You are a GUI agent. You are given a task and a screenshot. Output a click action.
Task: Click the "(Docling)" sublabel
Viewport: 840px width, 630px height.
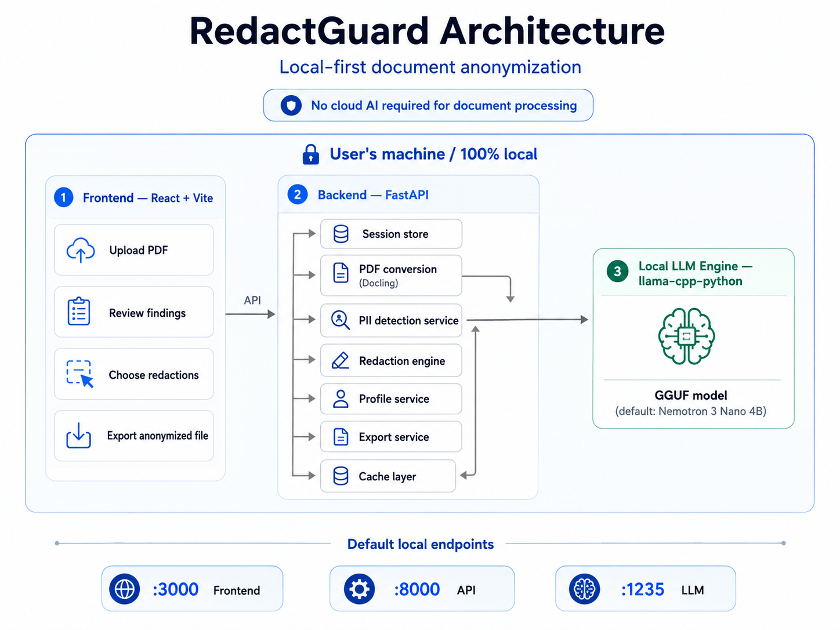[378, 283]
